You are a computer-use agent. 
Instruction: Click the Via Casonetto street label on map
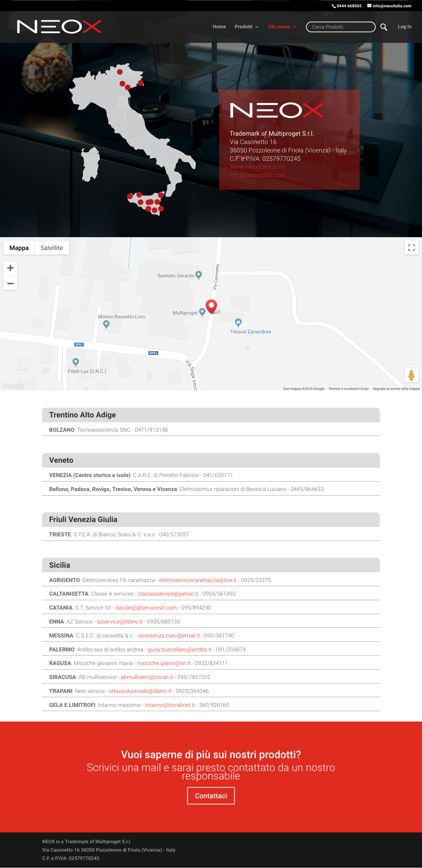(216, 277)
